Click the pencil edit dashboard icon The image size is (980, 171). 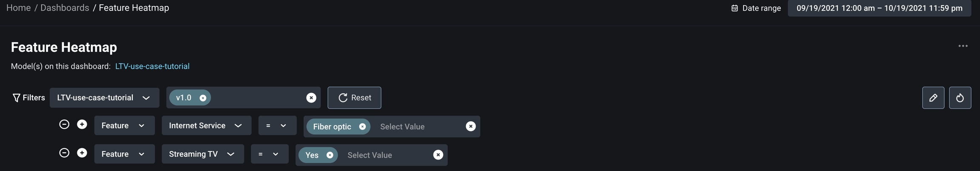(x=933, y=98)
